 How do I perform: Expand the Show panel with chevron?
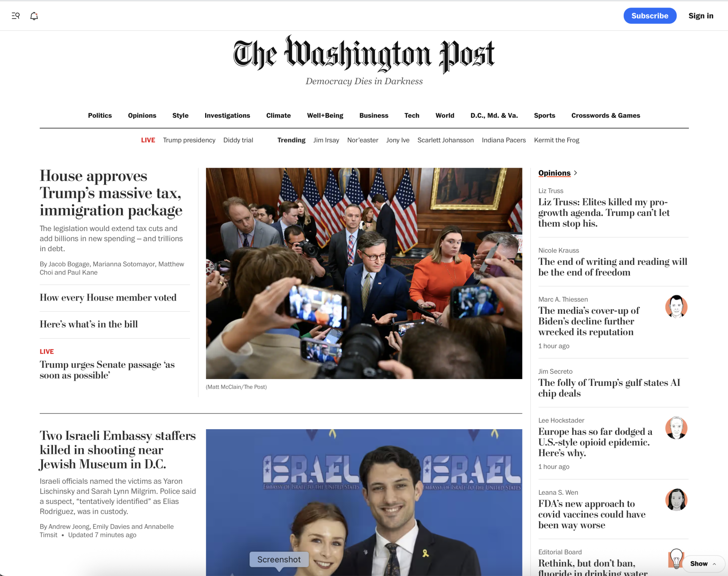703,563
